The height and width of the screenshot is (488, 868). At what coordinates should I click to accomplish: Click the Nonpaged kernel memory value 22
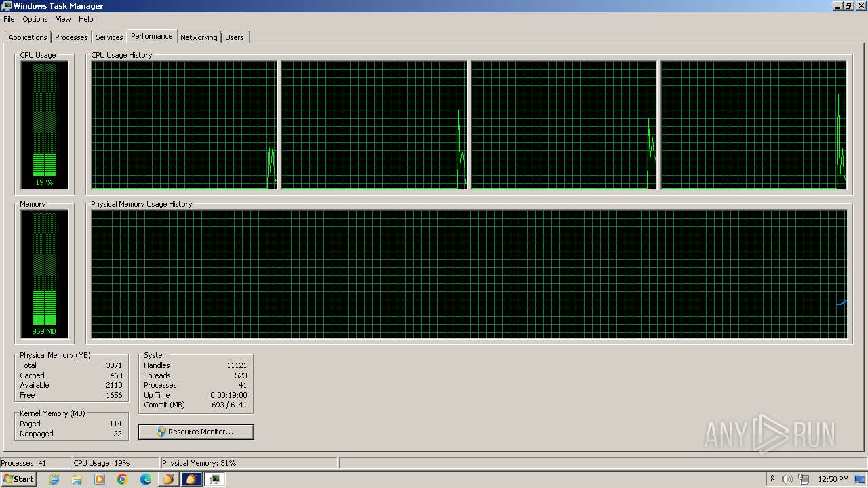(x=118, y=434)
